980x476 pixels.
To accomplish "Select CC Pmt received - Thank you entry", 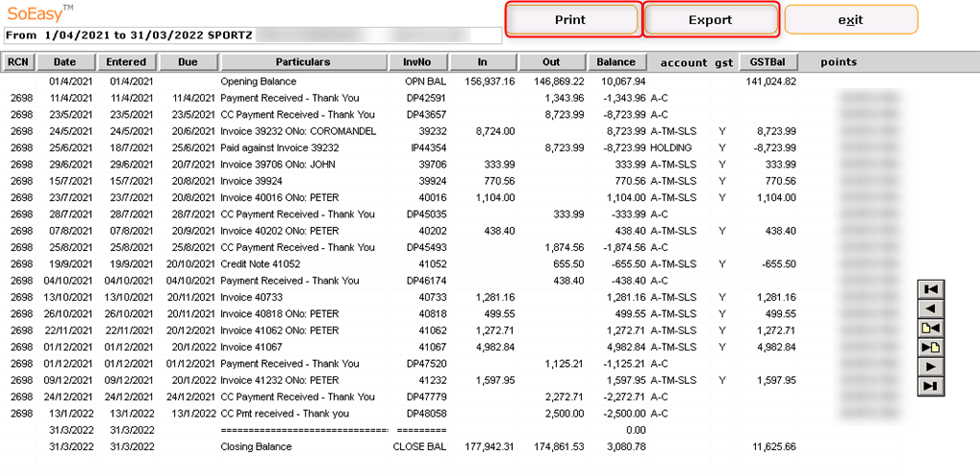I will click(x=285, y=413).
